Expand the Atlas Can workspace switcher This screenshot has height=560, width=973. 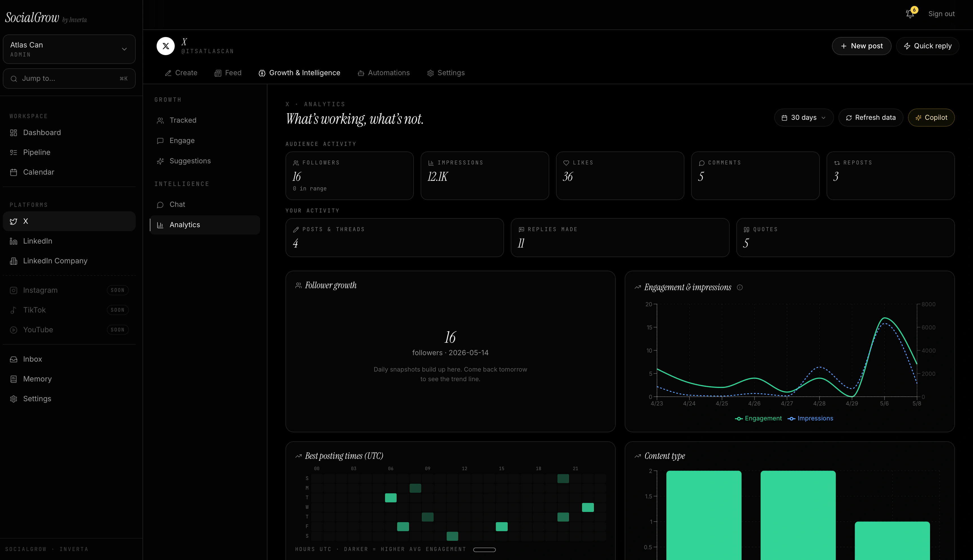coord(69,49)
